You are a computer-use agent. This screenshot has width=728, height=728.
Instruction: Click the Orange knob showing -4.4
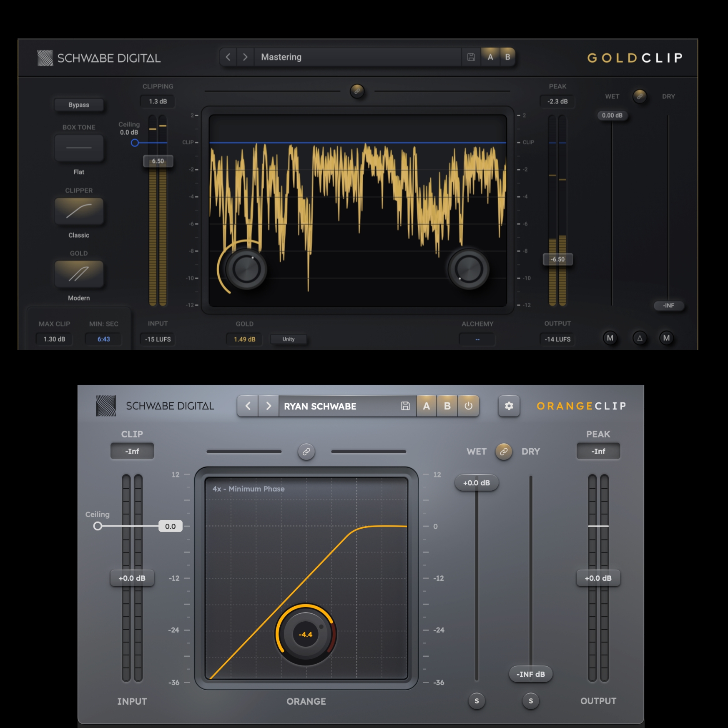tap(306, 635)
